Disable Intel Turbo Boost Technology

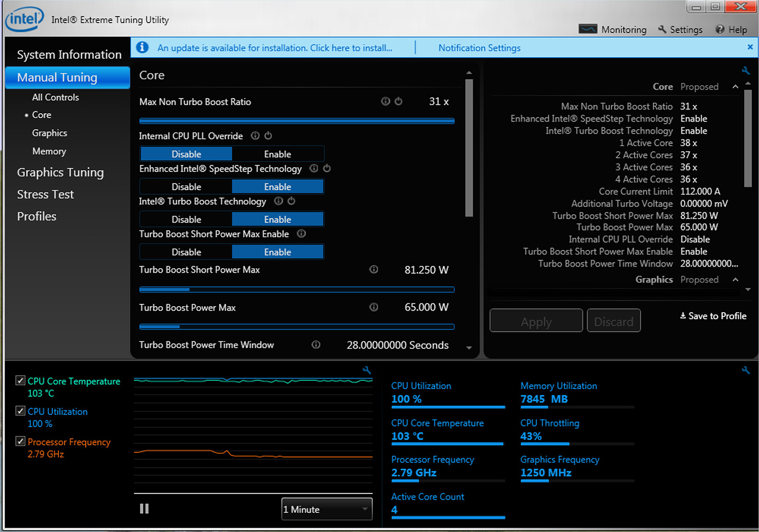[x=186, y=219]
